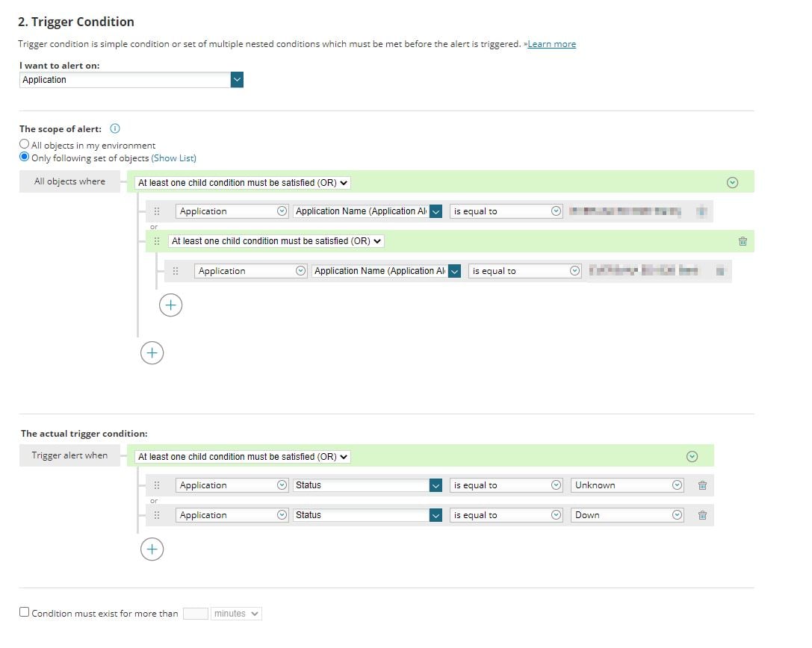Click the Show List link
Image resolution: width=812 pixels, height=648 pixels.
(173, 158)
